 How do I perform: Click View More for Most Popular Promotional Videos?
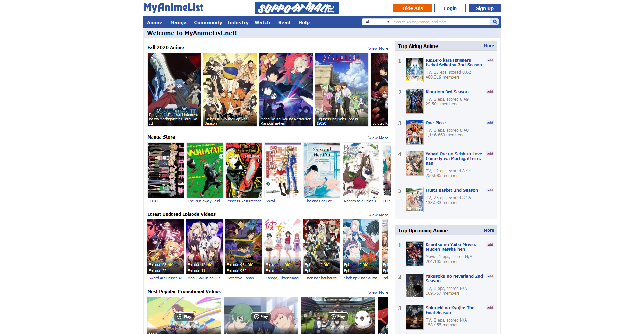pos(378,292)
